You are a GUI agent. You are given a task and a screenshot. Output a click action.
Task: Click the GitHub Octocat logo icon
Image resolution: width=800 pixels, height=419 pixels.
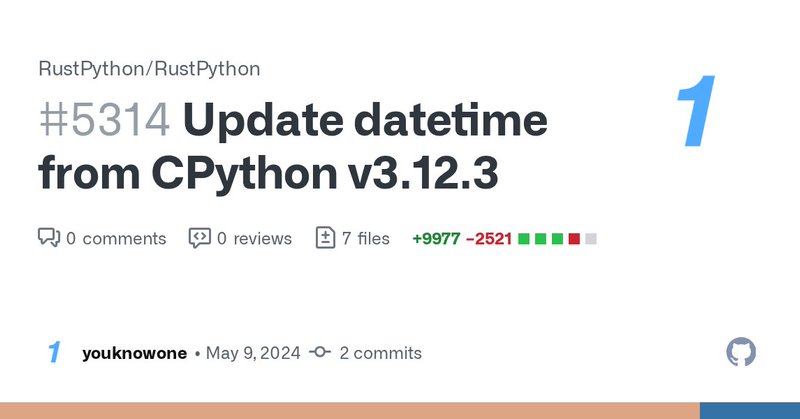[x=741, y=352]
